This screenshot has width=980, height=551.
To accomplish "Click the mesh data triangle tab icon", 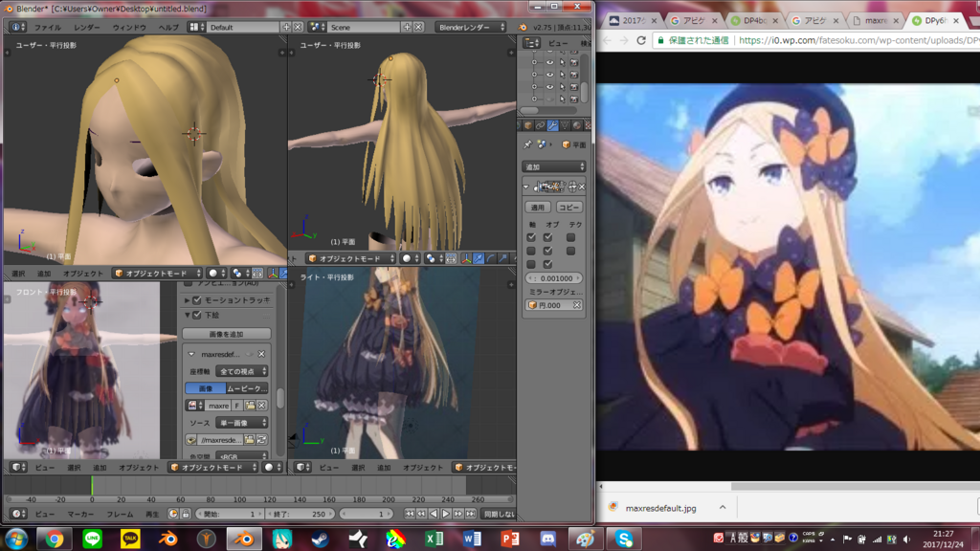I will (565, 125).
